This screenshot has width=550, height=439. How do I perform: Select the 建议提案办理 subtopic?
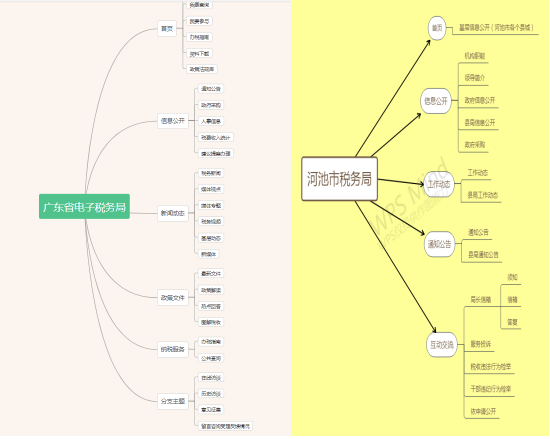(x=216, y=154)
